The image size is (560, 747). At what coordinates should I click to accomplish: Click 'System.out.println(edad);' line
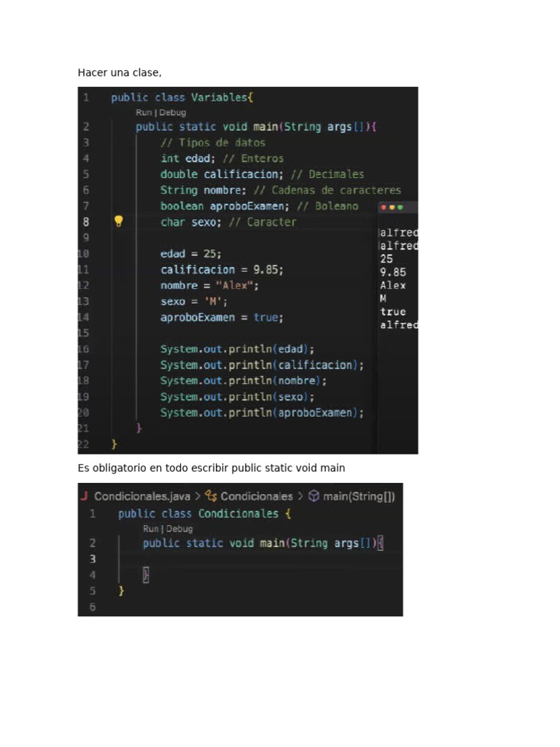tap(237, 349)
